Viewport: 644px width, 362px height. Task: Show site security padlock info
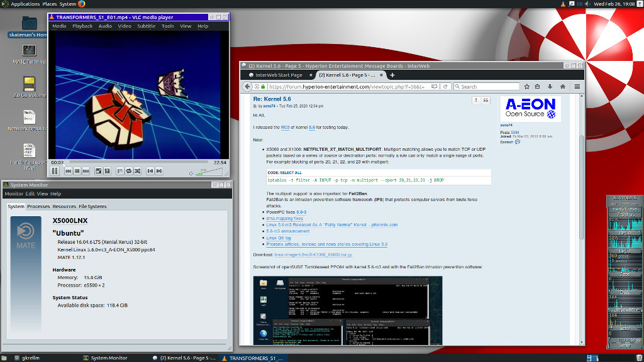264,87
